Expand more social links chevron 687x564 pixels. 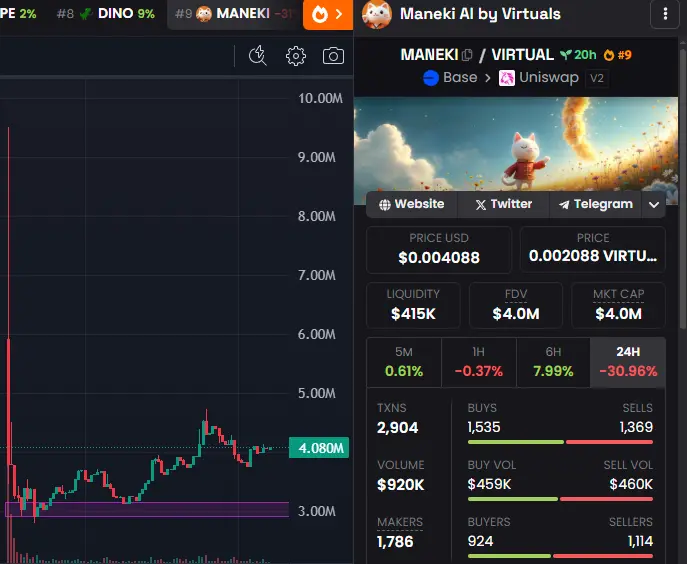pyautogui.click(x=654, y=205)
